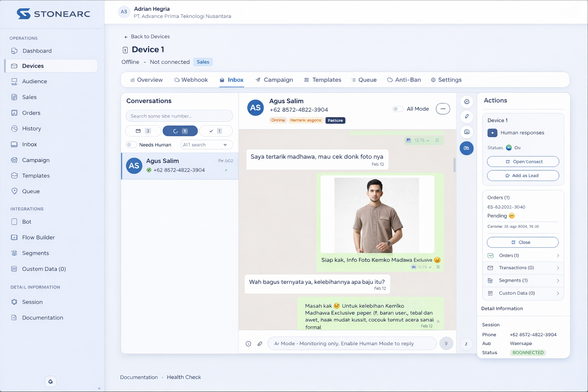588x392 pixels.
Task: Click the clock icon beside message input
Action: 248,344
